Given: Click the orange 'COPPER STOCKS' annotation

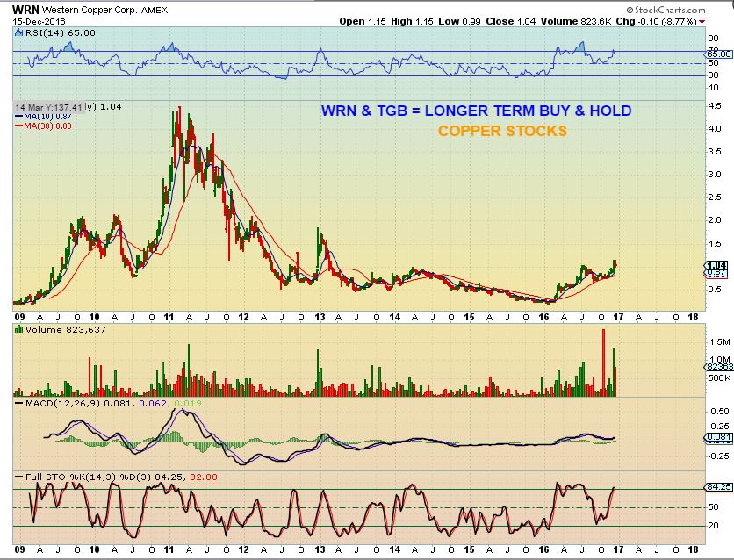Looking at the screenshot, I should tap(502, 131).
